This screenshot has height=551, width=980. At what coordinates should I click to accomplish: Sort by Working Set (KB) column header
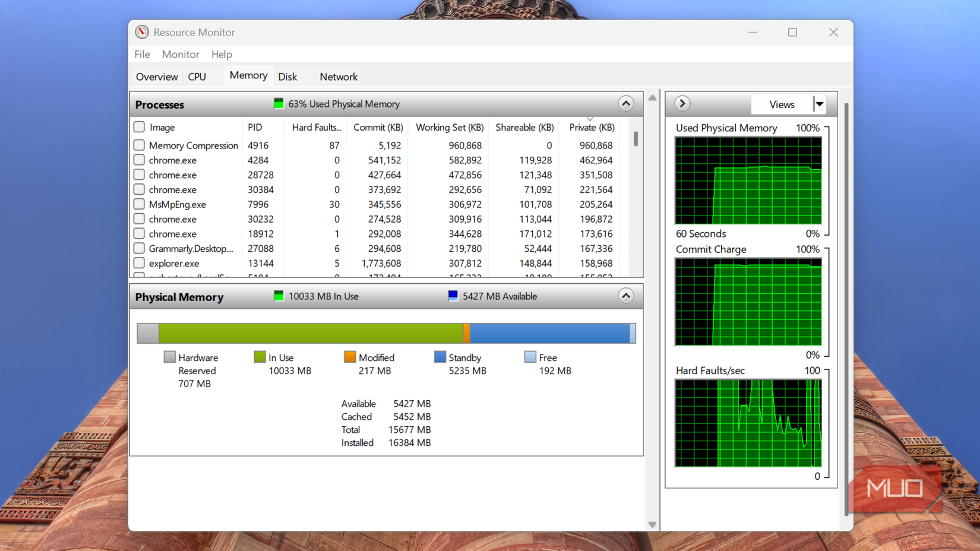pyautogui.click(x=450, y=127)
